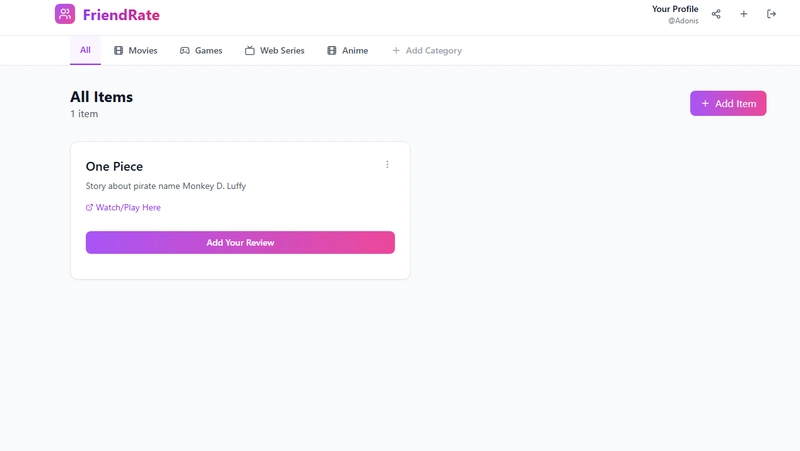Viewport: 800px width, 451px height.
Task: Open the One Piece card options menu
Action: pos(387,164)
